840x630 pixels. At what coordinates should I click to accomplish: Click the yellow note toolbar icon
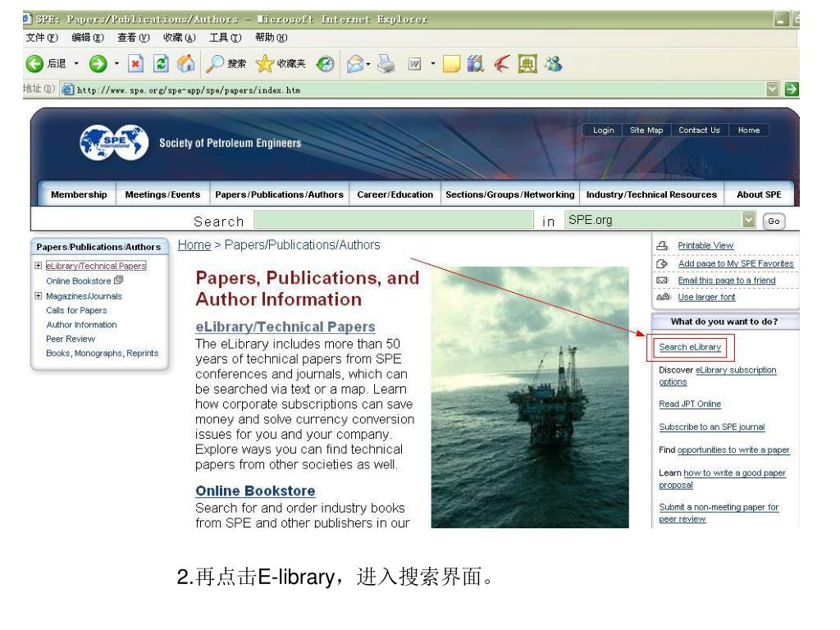[451, 64]
